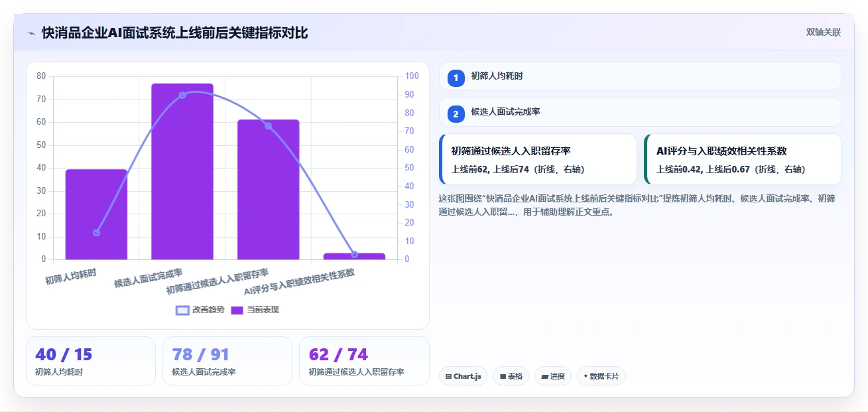The width and height of the screenshot is (868, 412).
Task: Click the right axis value 100
Action: click(x=411, y=76)
